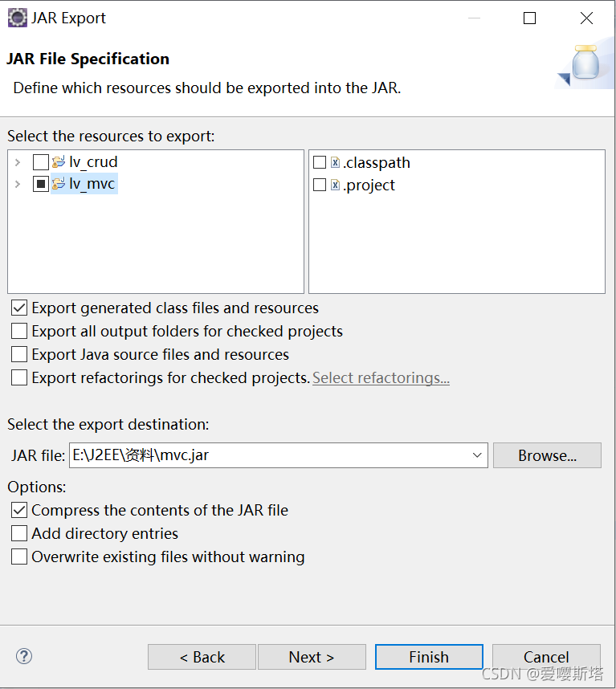Expand the lv_crud tree node
The height and width of the screenshot is (689, 616).
(x=18, y=162)
